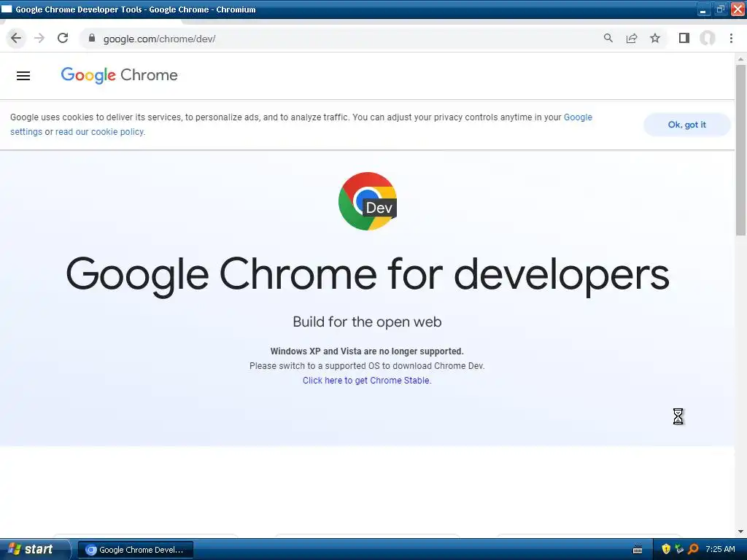Click the orange magnifier tray icon
This screenshot has height=560, width=747.
693,549
